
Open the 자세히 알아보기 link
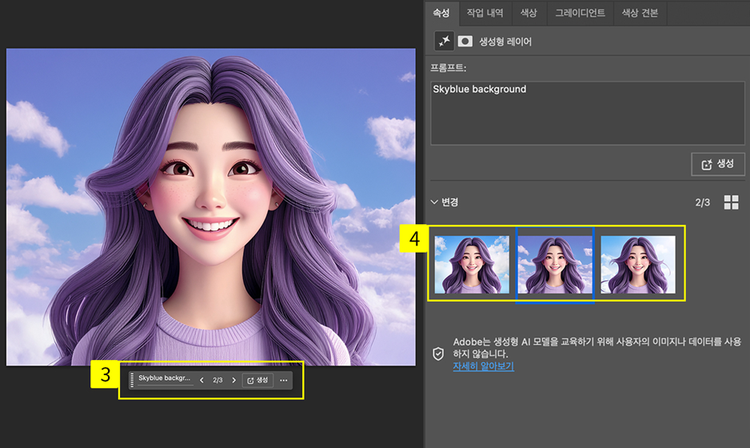coord(483,366)
